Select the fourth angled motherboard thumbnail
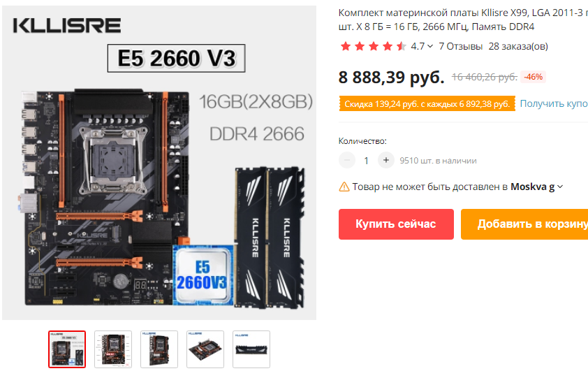This screenshot has height=371, width=588. coord(205,349)
